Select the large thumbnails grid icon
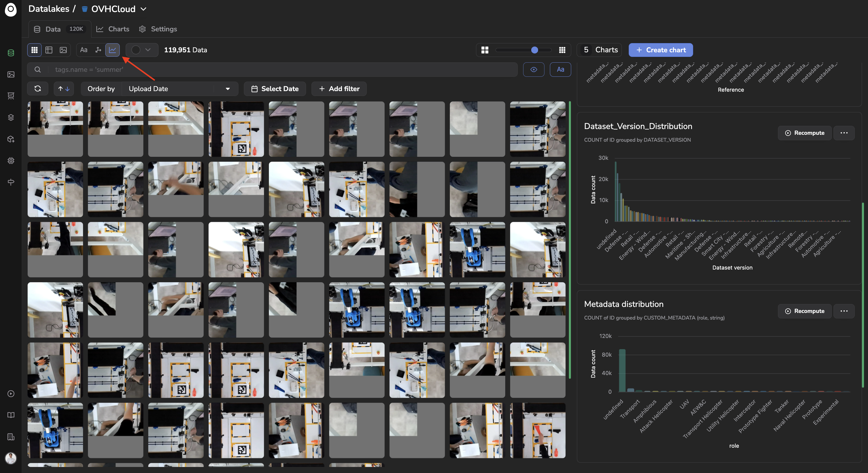The height and width of the screenshot is (473, 868). point(485,50)
